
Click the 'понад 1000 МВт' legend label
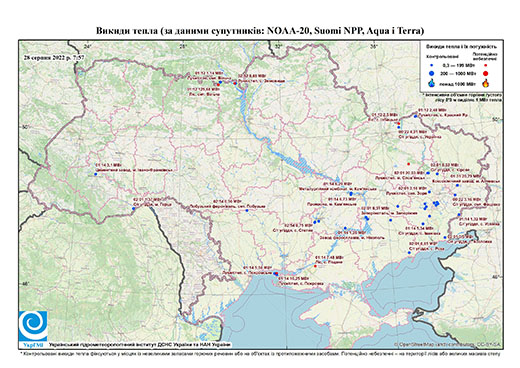pyautogui.click(x=457, y=83)
